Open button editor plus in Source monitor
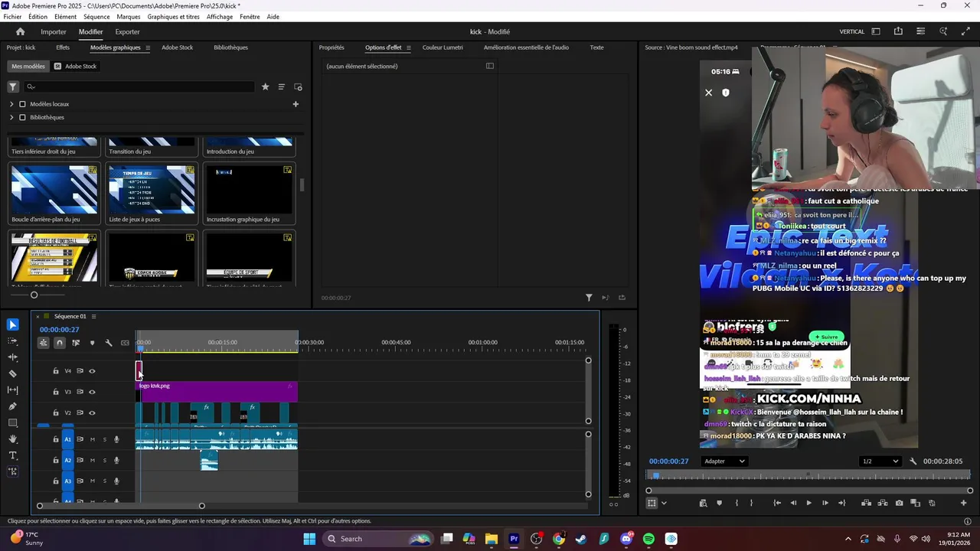980x551 pixels. (963, 503)
